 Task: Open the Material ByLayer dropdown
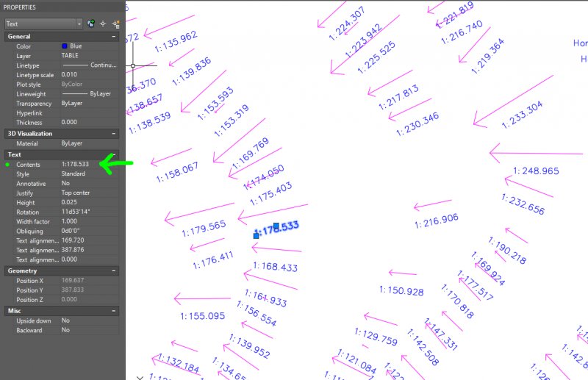[90, 143]
